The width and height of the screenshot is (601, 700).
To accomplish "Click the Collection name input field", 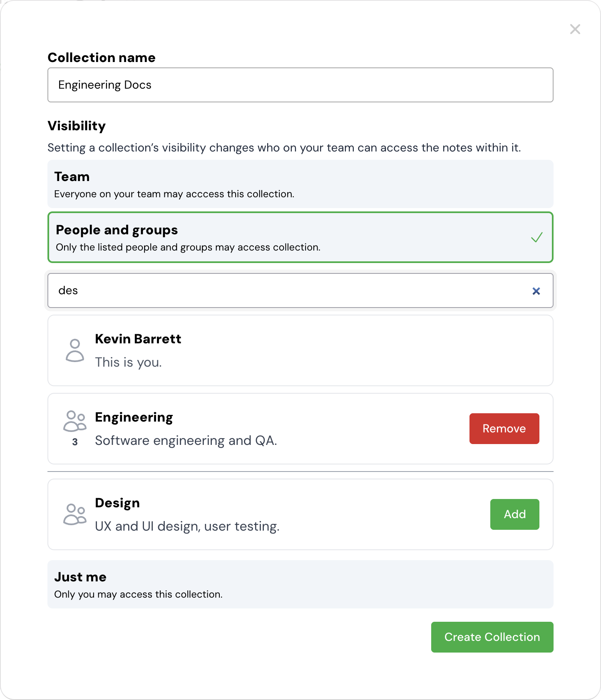I will point(300,84).
